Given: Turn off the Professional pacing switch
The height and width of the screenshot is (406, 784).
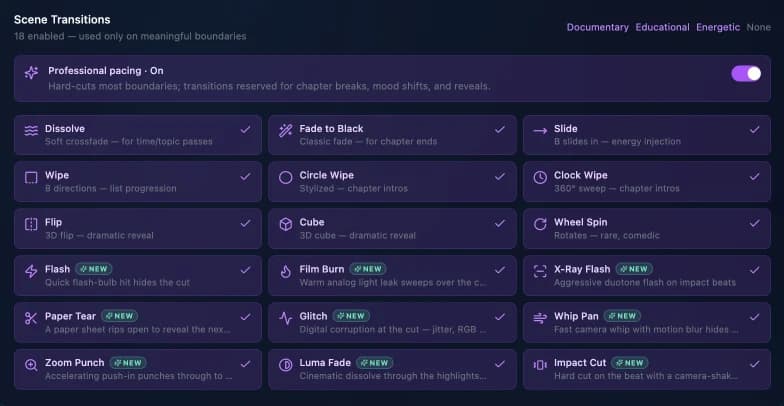Looking at the screenshot, I should pos(746,74).
